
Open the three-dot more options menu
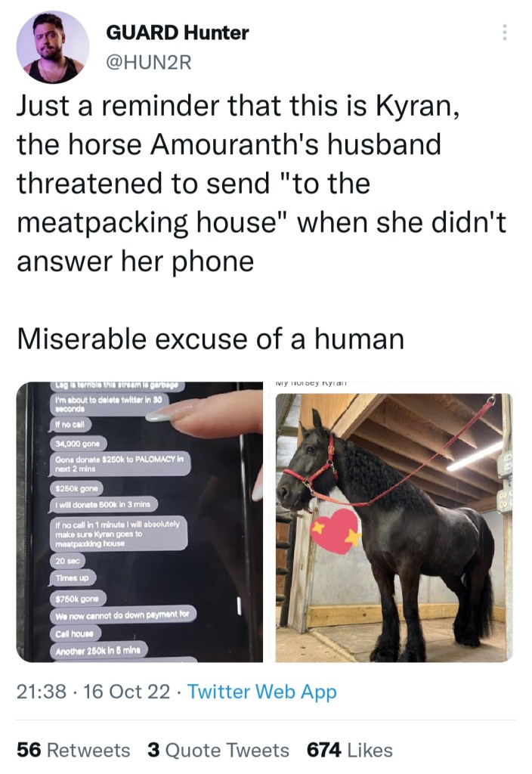tap(504, 33)
